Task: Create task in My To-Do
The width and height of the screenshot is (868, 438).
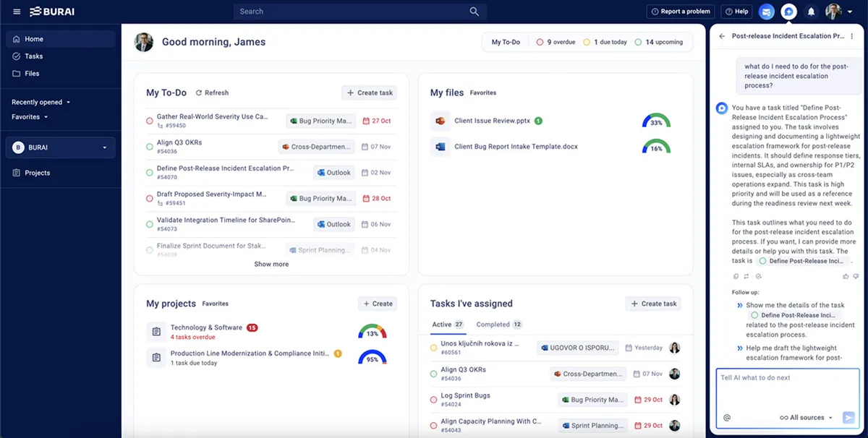Action: pyautogui.click(x=370, y=93)
